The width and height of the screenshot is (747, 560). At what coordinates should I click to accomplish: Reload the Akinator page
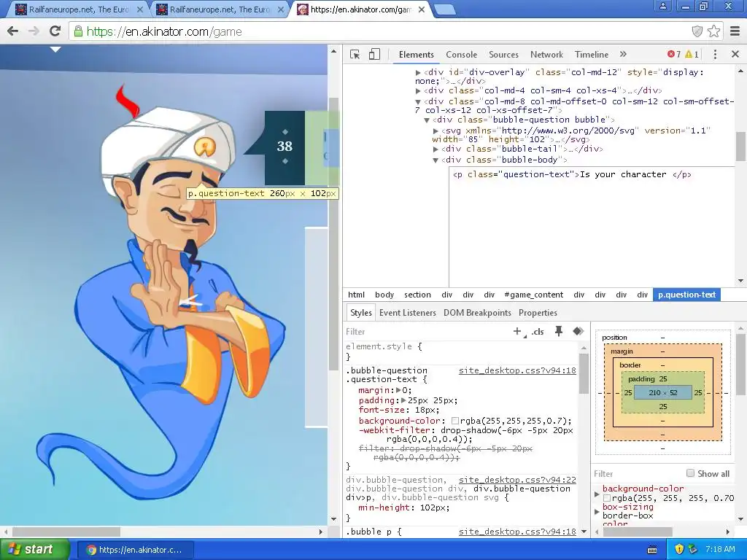click(x=55, y=31)
